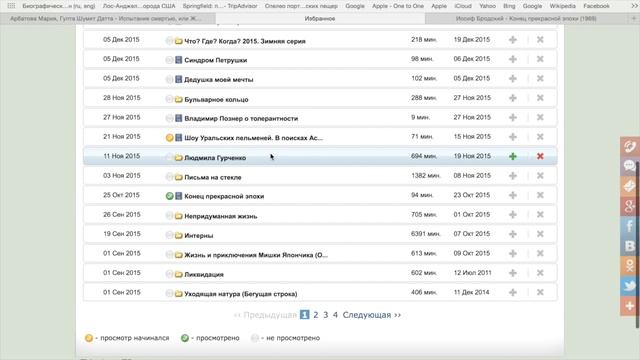Click the film icon beside Конец прекрасной эпохи
Viewport: 640px width, 360px height.
[178, 196]
